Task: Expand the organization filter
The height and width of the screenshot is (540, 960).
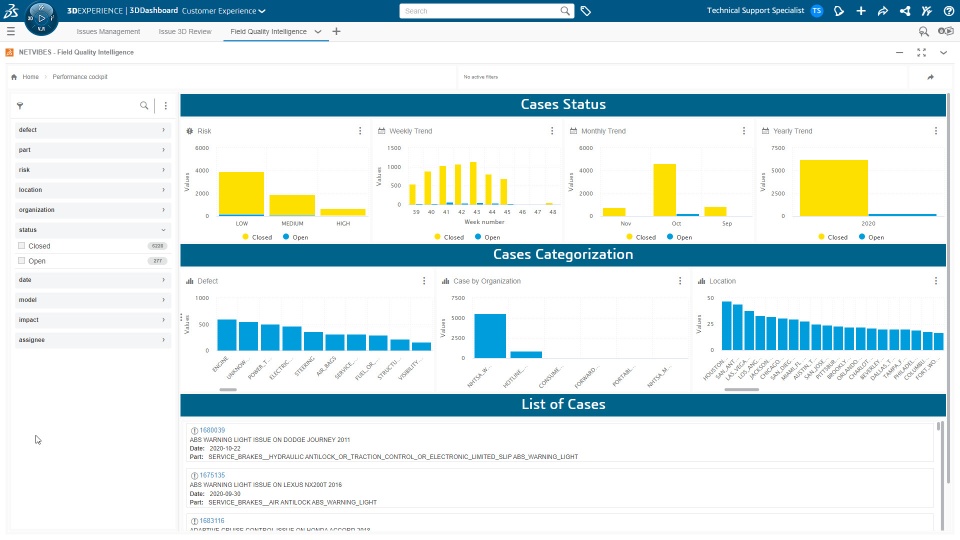Action: click(x=92, y=210)
